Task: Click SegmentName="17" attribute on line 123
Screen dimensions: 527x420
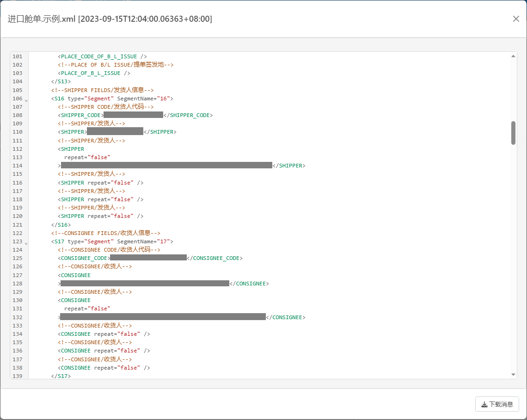Action: [x=145, y=241]
